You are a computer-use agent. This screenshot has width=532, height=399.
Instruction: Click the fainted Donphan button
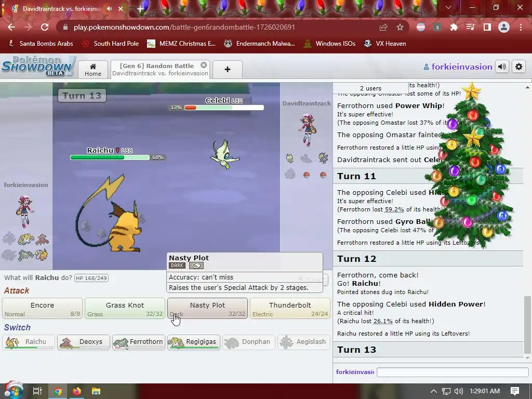tap(249, 342)
